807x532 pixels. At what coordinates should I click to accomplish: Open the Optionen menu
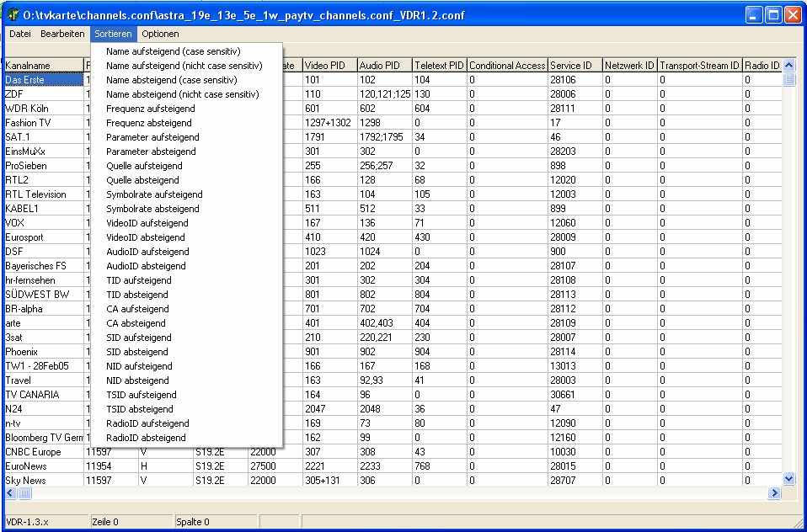tap(160, 34)
